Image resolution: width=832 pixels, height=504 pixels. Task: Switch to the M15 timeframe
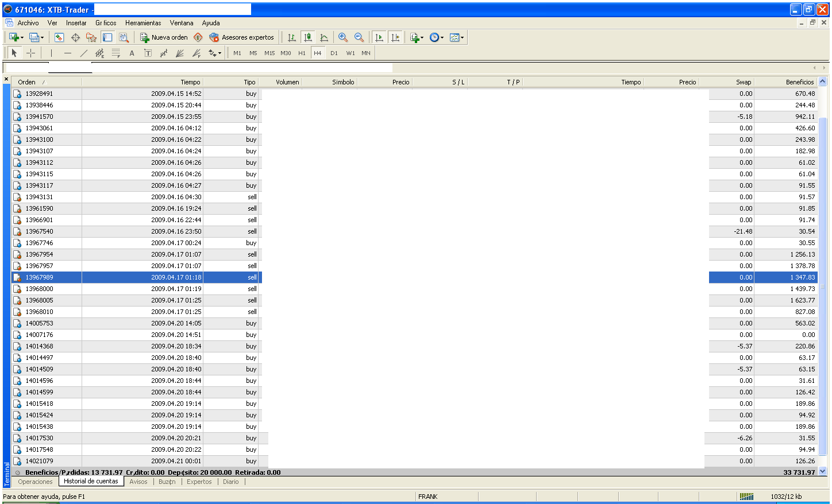(269, 53)
